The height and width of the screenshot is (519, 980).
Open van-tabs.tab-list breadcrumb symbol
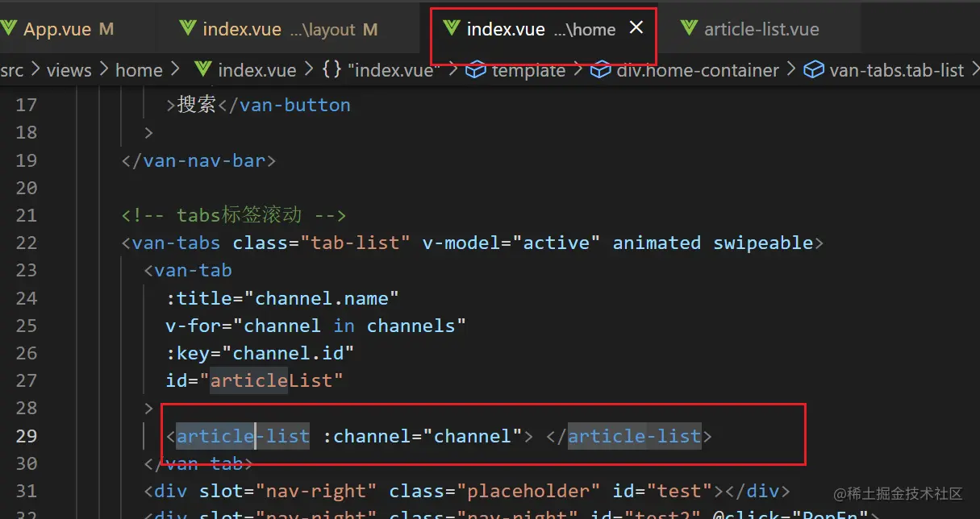click(896, 70)
